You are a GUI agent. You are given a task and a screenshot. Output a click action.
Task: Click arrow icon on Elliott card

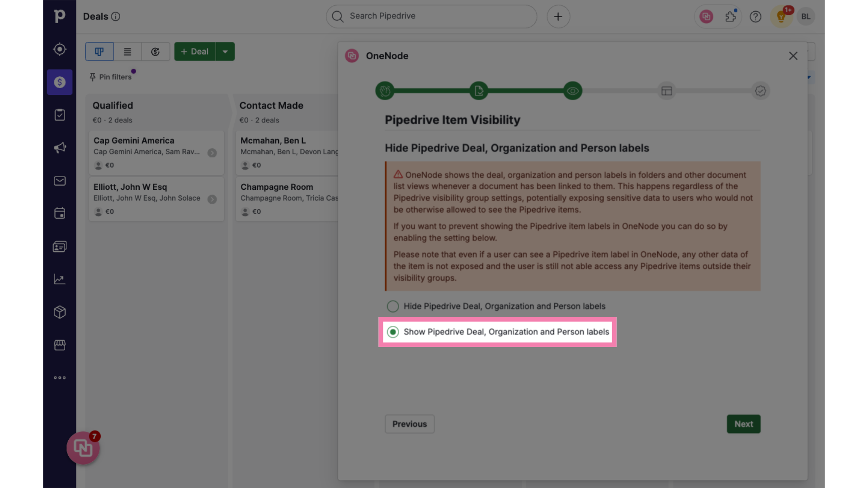click(x=212, y=199)
